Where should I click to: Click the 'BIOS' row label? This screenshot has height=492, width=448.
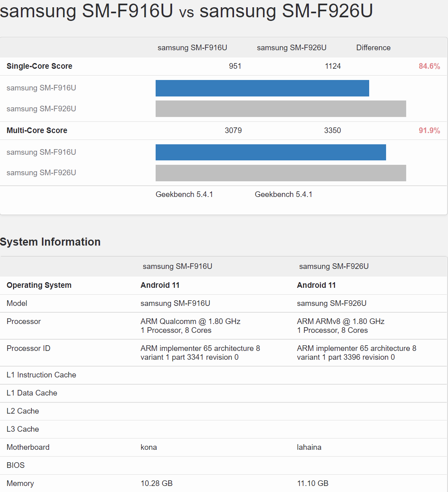click(x=16, y=465)
